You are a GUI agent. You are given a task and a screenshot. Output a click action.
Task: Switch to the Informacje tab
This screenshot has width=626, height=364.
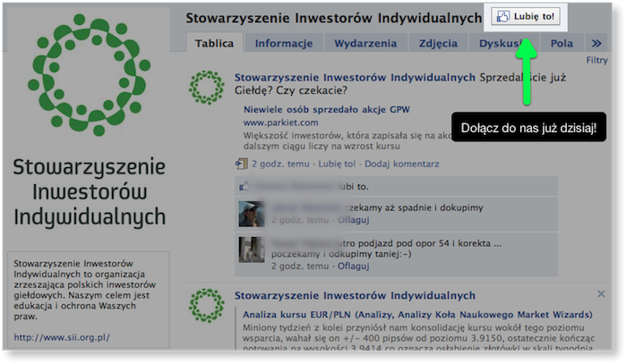pos(284,43)
